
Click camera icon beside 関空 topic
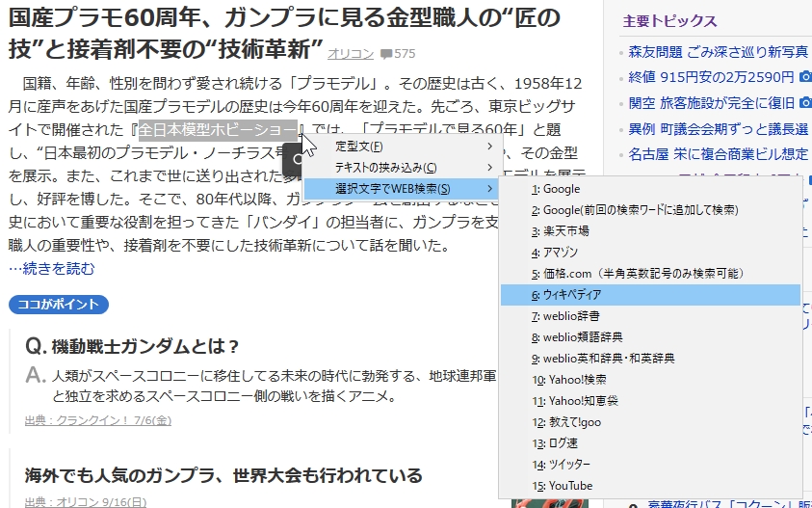[805, 102]
